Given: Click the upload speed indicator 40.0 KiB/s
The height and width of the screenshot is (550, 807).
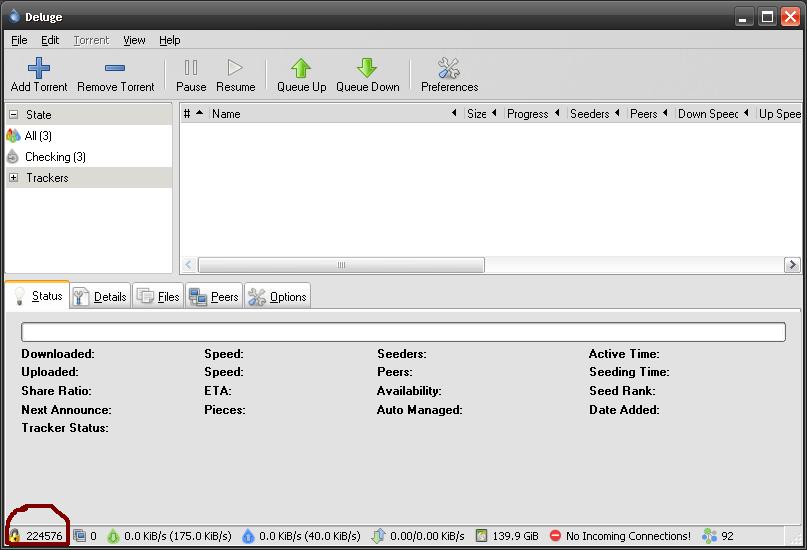Looking at the screenshot, I should [x=301, y=536].
